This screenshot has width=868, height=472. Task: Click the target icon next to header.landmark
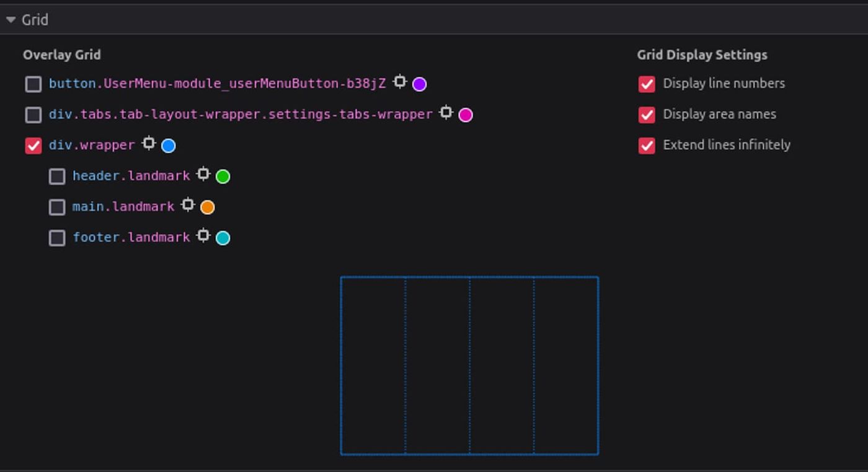203,174
